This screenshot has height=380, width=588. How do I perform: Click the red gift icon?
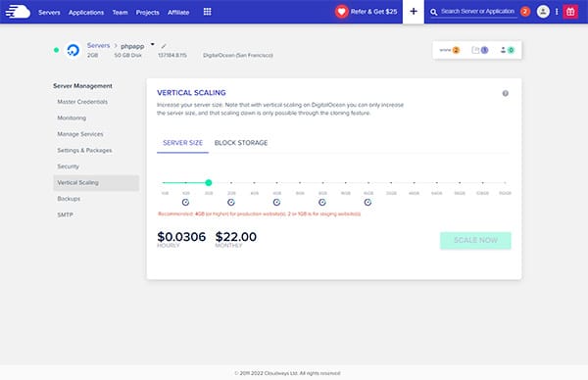coord(570,12)
